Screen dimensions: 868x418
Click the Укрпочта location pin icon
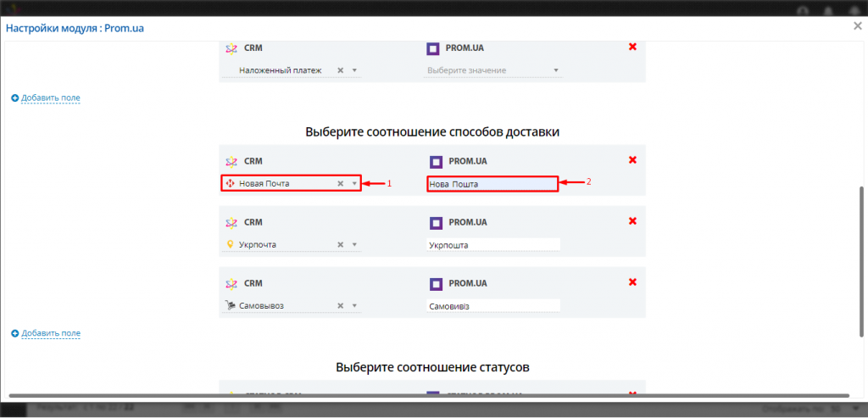[231, 244]
